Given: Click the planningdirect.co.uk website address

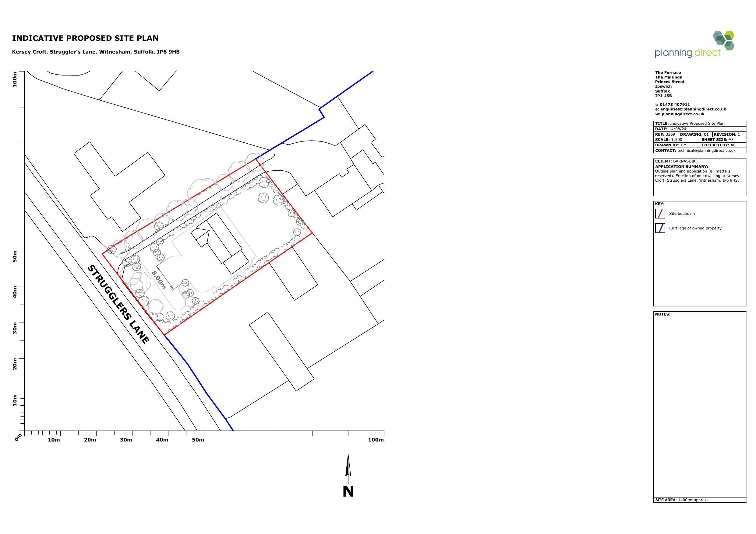Looking at the screenshot, I should 683,114.
